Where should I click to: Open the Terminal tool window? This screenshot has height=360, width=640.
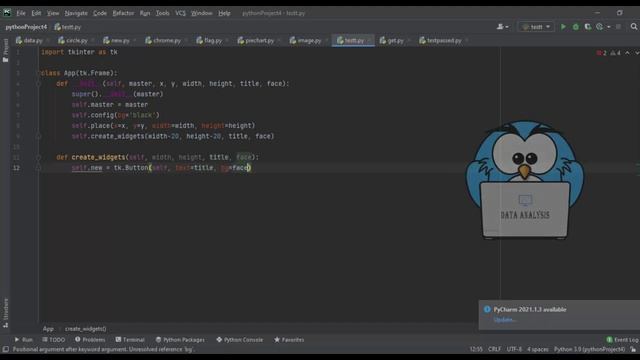[130, 340]
